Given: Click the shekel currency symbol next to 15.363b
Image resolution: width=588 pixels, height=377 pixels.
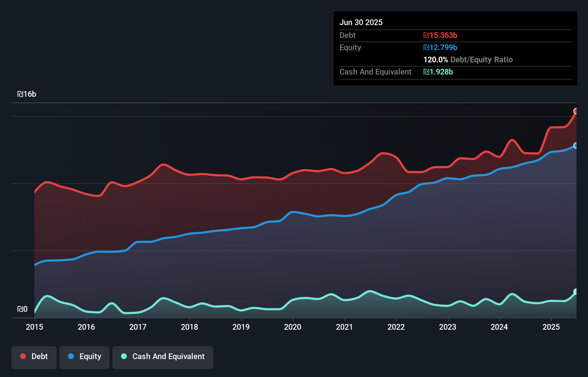Looking at the screenshot, I should tap(426, 35).
